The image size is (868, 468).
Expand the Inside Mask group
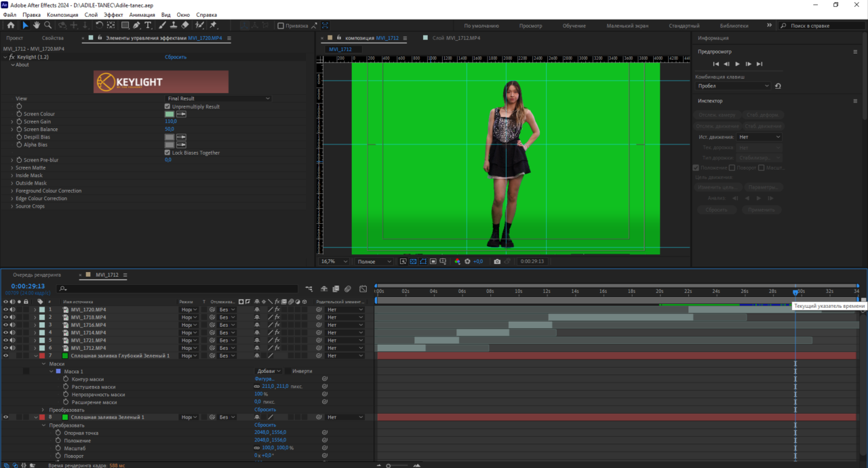12,175
